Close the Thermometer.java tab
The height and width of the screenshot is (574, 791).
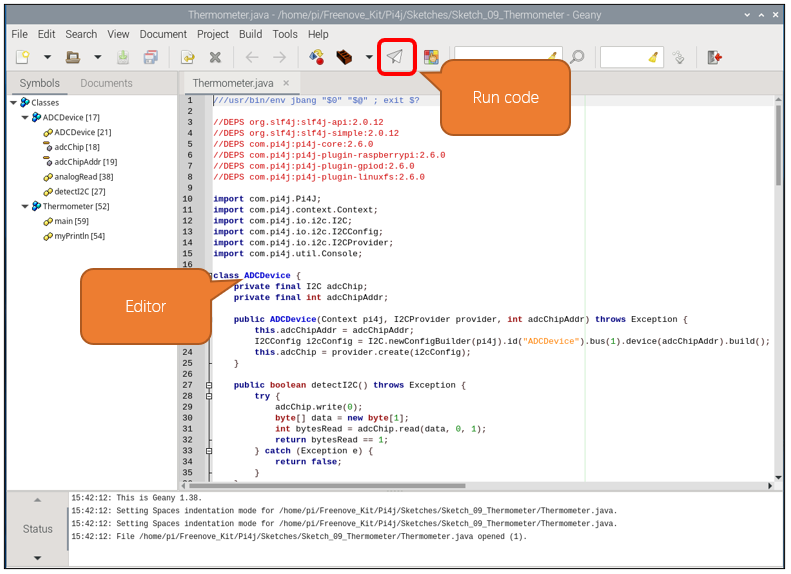(286, 83)
